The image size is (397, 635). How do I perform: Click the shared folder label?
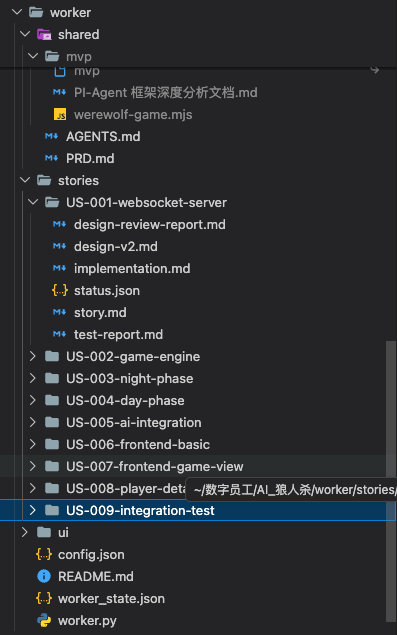coord(79,34)
